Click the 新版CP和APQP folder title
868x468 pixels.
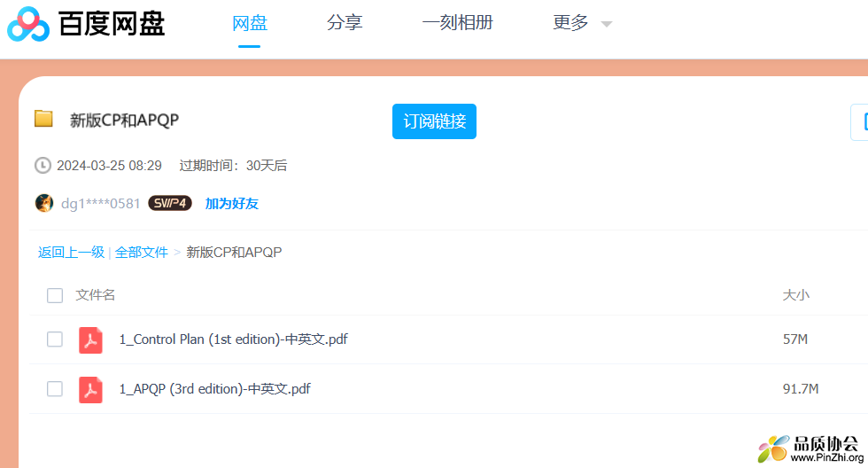click(124, 120)
